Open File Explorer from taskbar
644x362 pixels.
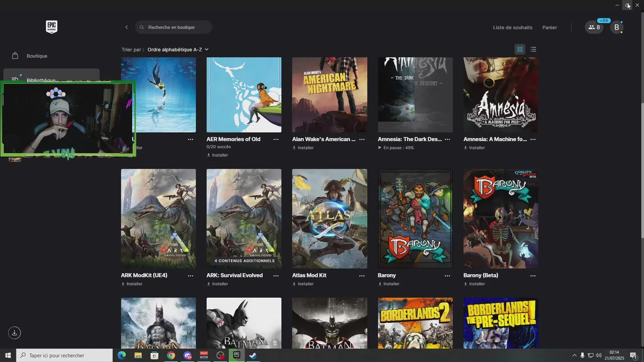(x=138, y=355)
